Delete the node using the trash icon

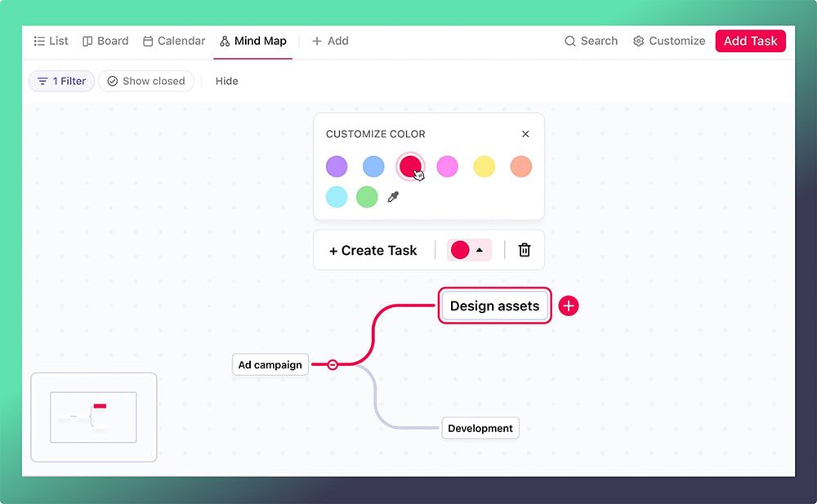[x=525, y=250]
